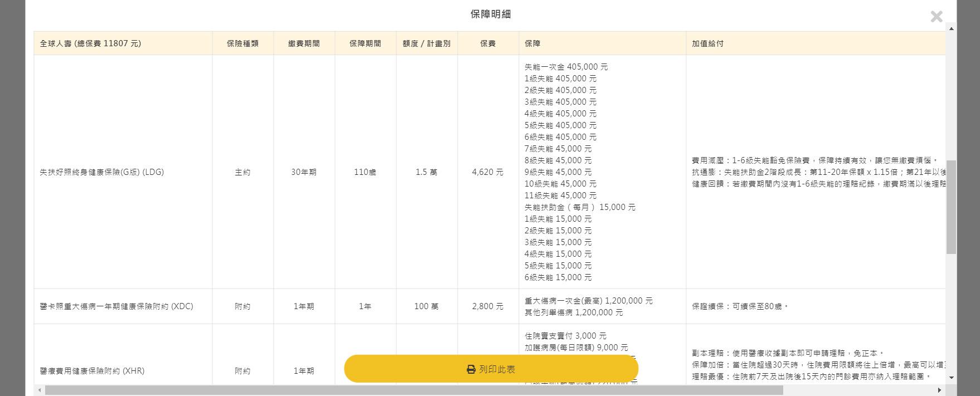Screen dimensions: 980x396
Task: Click 加護病房(每日限額) 9,000 元 line
Action: pyautogui.click(x=576, y=348)
